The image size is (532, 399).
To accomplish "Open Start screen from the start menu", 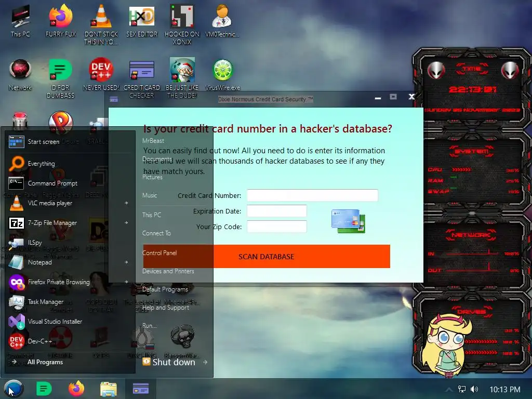I will click(69, 141).
